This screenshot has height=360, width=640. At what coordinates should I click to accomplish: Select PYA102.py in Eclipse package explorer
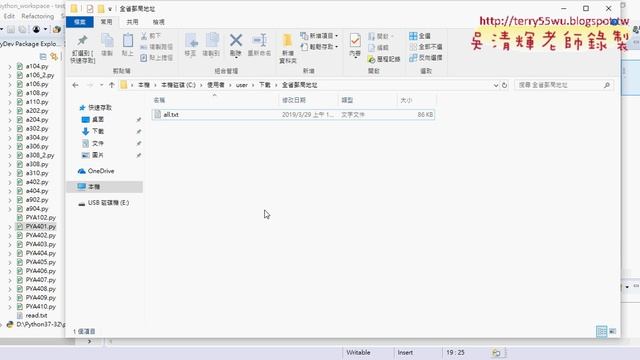(x=36, y=218)
